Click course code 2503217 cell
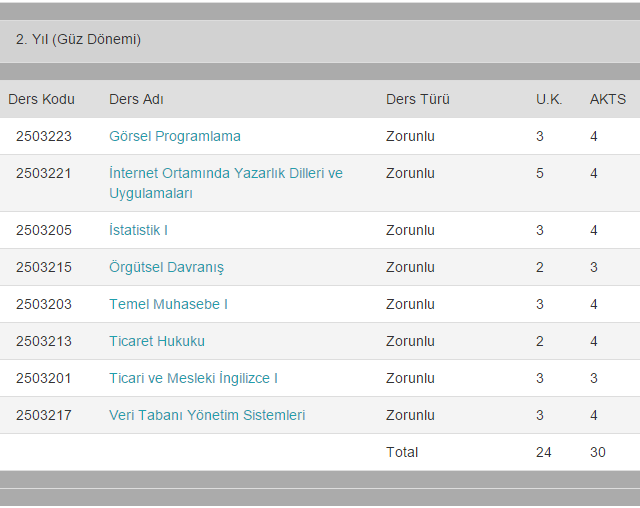Screen dimensions: 640x508 tap(44, 415)
